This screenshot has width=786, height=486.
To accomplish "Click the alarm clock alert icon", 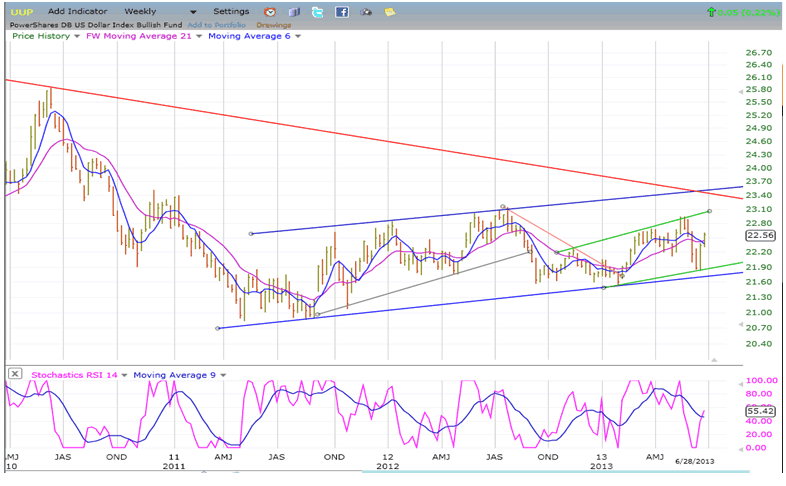I will click(x=270, y=12).
